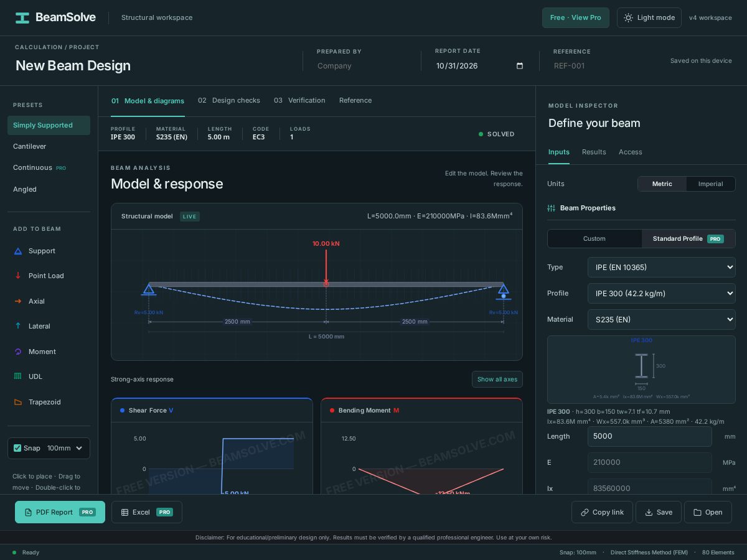This screenshot has width=747, height=560.
Task: Open the 01 Model & diagrams tab
Action: [x=148, y=101]
